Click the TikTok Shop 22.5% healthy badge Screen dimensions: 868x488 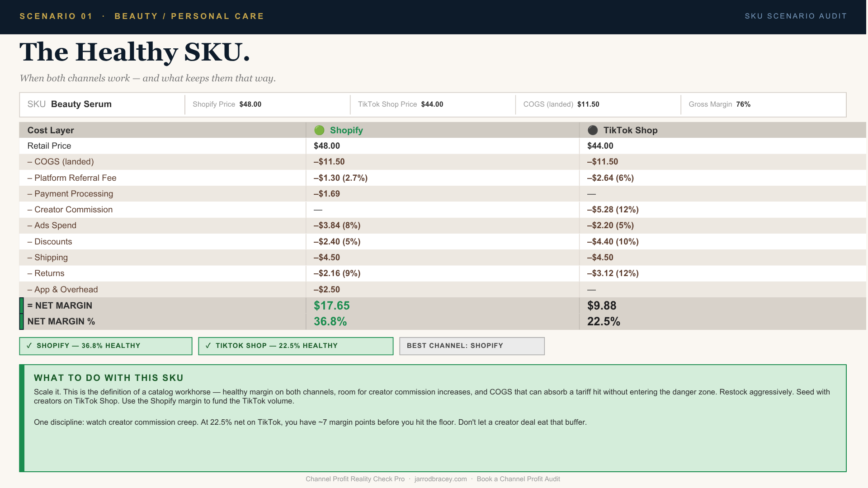296,346
